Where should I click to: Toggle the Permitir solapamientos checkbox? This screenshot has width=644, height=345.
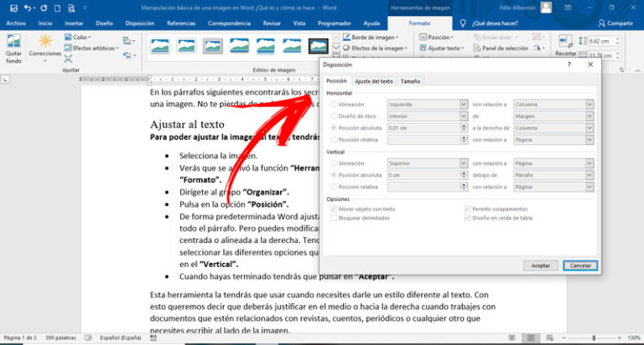pyautogui.click(x=467, y=207)
